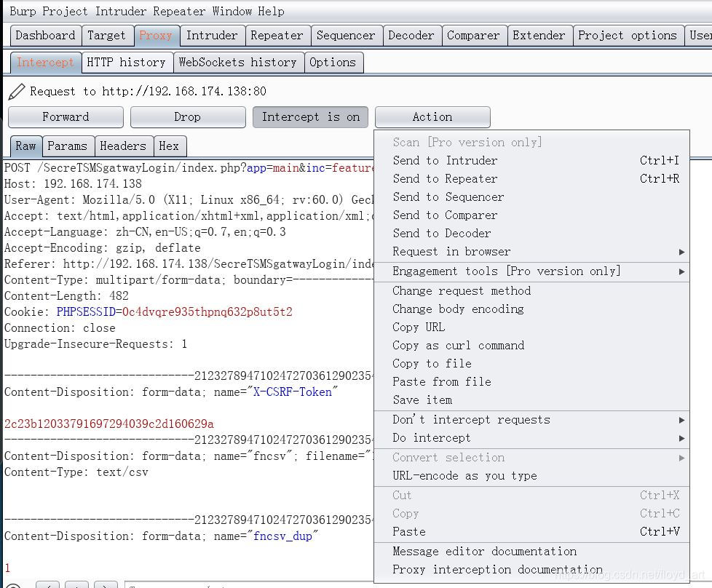Choose Paste from context menu
Image resolution: width=712 pixels, height=588 pixels.
tap(531, 532)
